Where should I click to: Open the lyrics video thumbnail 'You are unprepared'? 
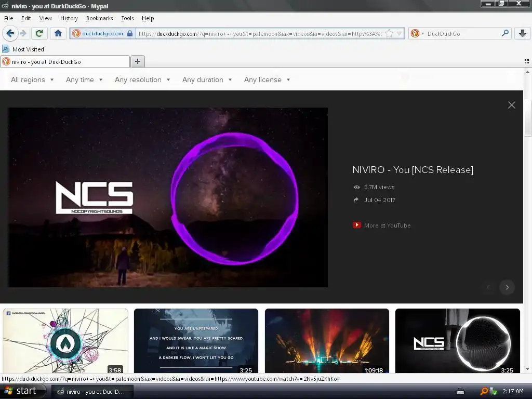pyautogui.click(x=196, y=341)
